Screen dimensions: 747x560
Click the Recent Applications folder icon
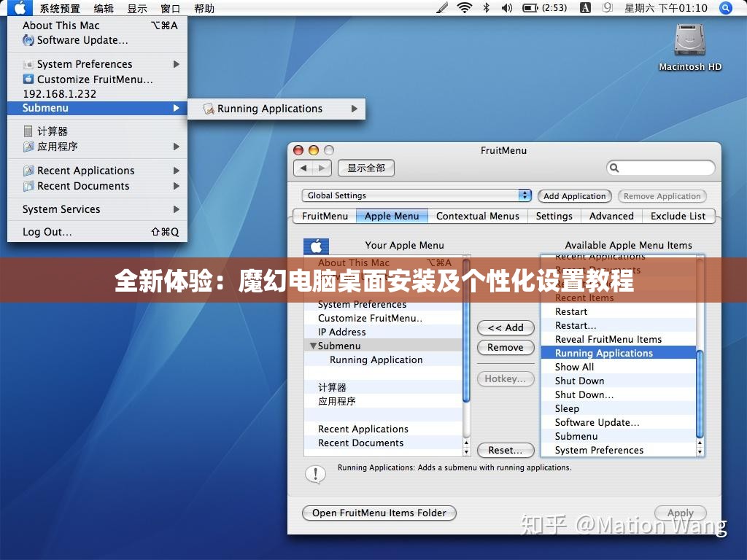point(28,171)
